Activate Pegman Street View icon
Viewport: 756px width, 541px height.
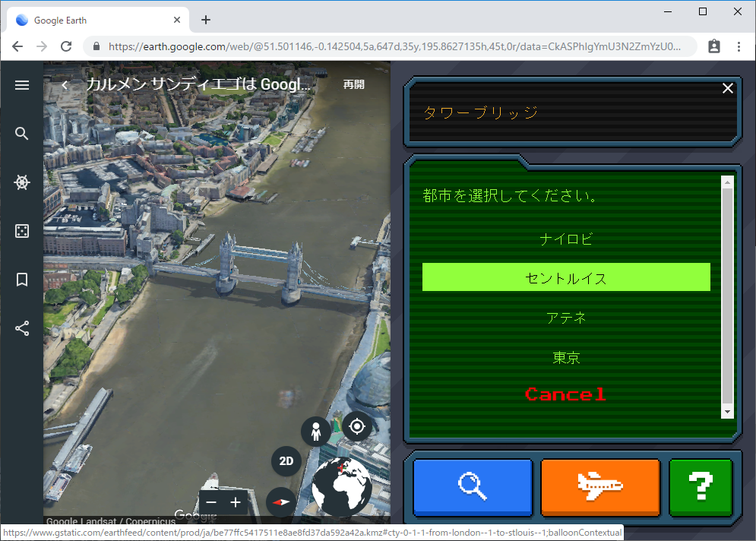click(316, 432)
